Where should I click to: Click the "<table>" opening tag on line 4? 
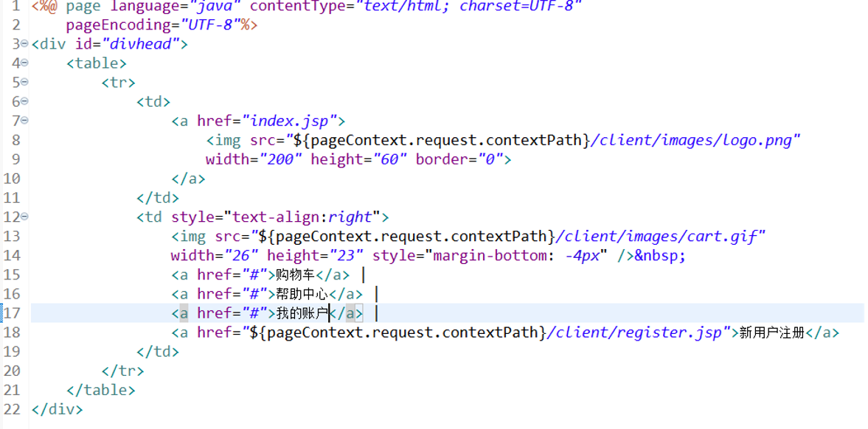[x=97, y=63]
